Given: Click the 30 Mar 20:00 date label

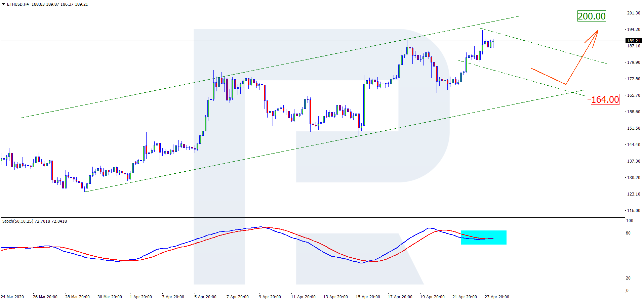Looking at the screenshot, I should pyautogui.click(x=110, y=297).
